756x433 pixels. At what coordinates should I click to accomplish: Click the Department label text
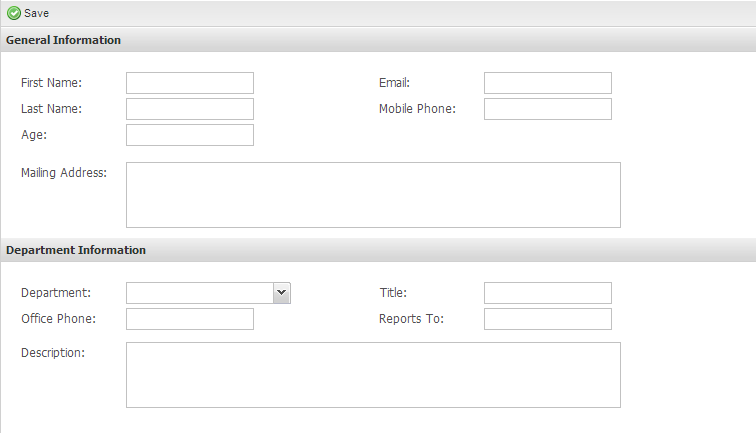[x=56, y=293]
